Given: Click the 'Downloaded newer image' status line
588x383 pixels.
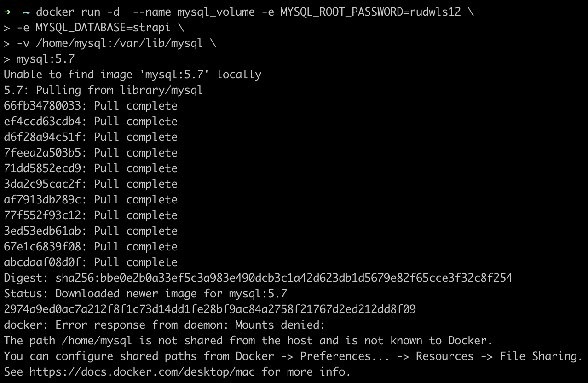Looking at the screenshot, I should click(145, 294).
